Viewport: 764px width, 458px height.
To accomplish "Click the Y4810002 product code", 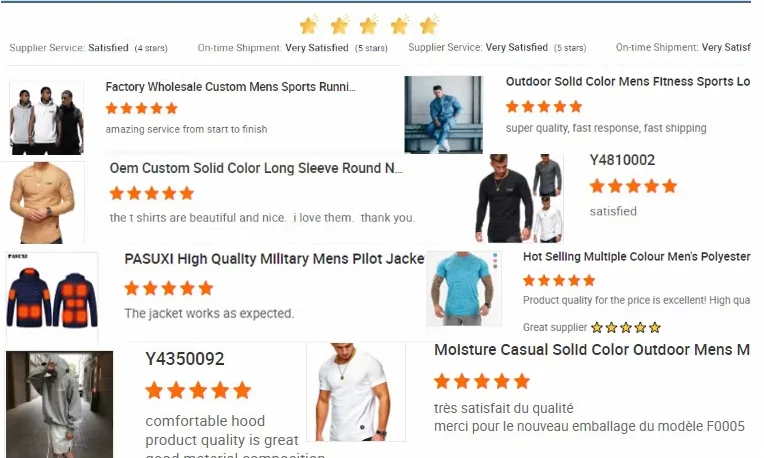I will pyautogui.click(x=622, y=160).
